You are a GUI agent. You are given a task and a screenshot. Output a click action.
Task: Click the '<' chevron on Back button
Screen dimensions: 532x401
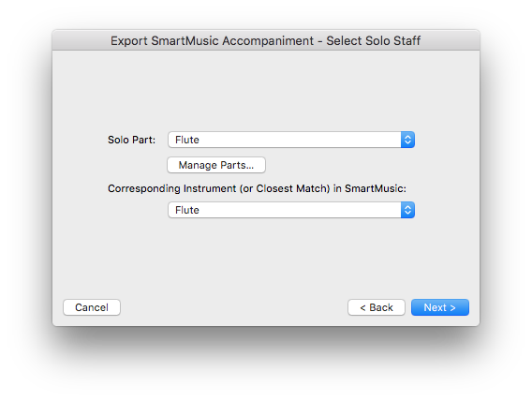coord(362,307)
